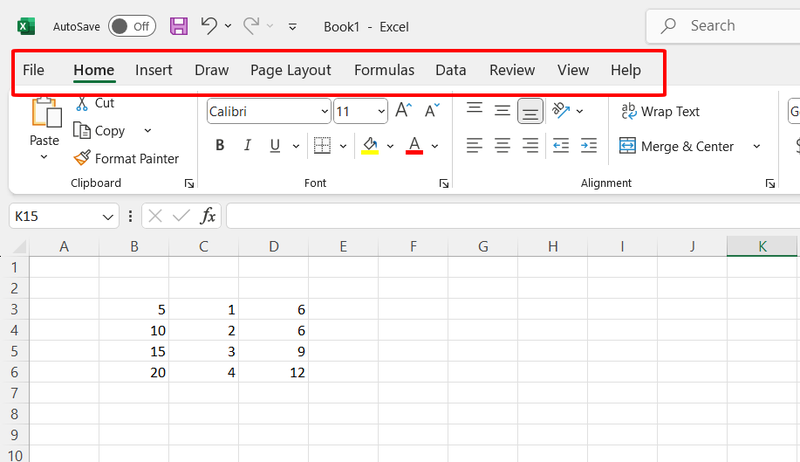This screenshot has height=462, width=800.
Task: Switch to the Data tab
Action: click(451, 70)
